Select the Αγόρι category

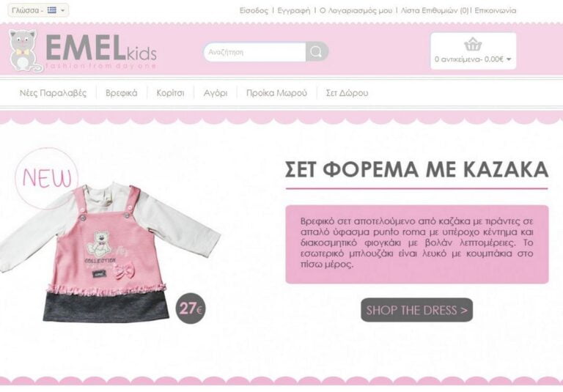[216, 93]
